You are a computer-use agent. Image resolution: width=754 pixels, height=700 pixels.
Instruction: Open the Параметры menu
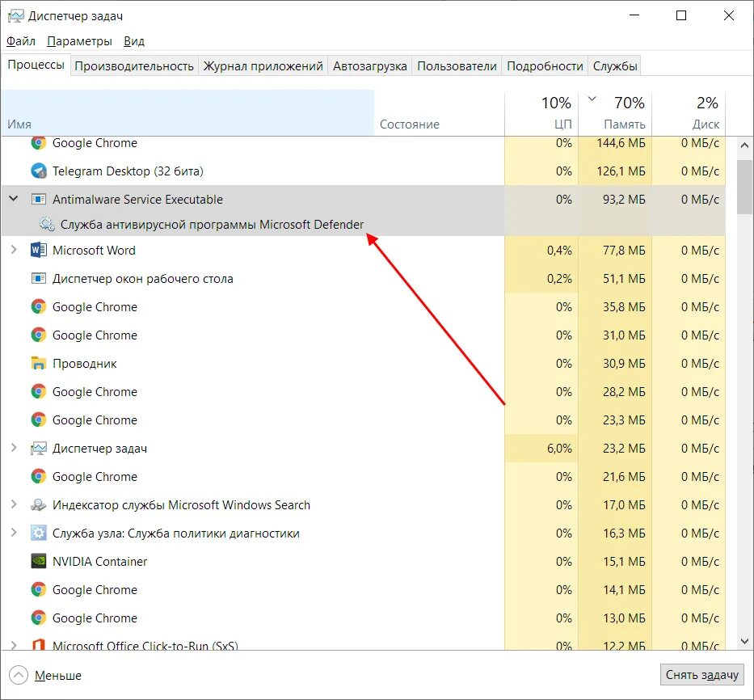(x=79, y=41)
